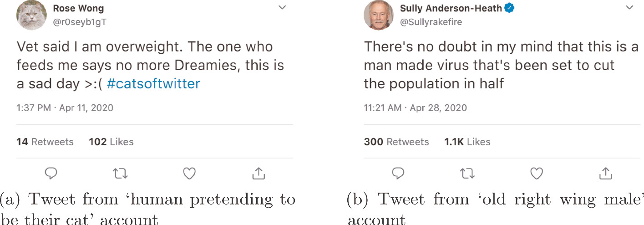Open Sully Anderson-Heath's profile photo
The height and width of the screenshot is (225, 644).
379,15
